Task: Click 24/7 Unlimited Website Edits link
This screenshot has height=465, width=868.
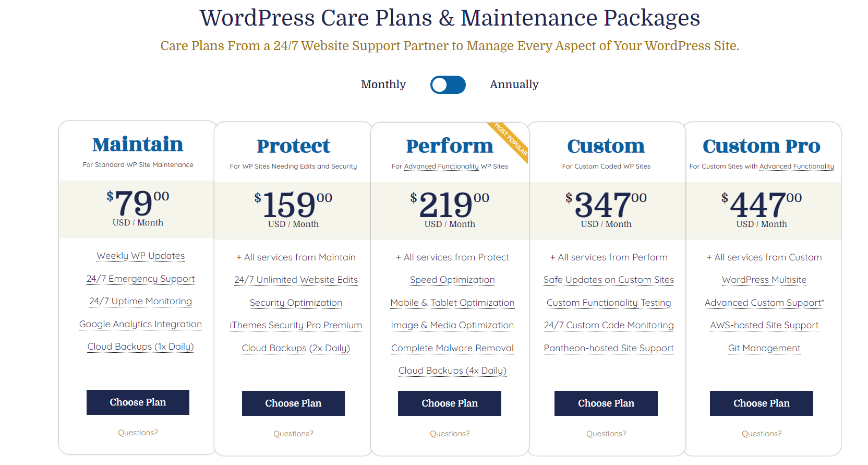Action: [296, 280]
